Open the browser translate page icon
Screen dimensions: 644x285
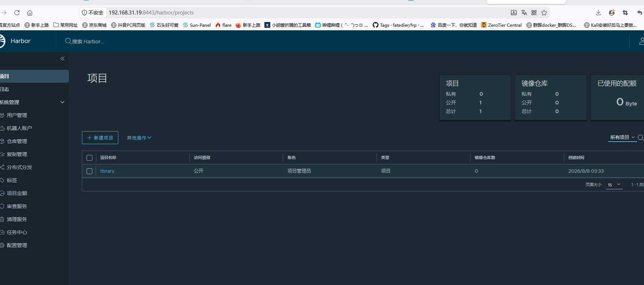tap(524, 13)
